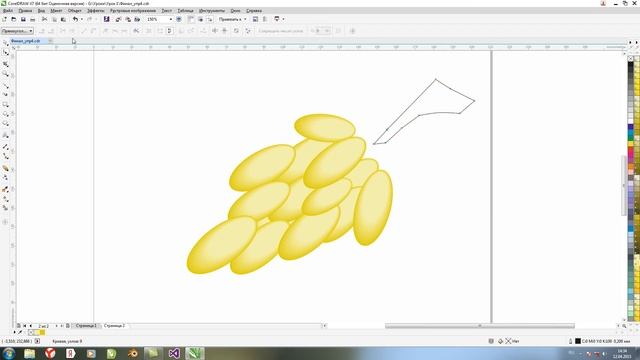Select the Text tool in toolbox
Screen dimensions: 640x360
coord(5,135)
